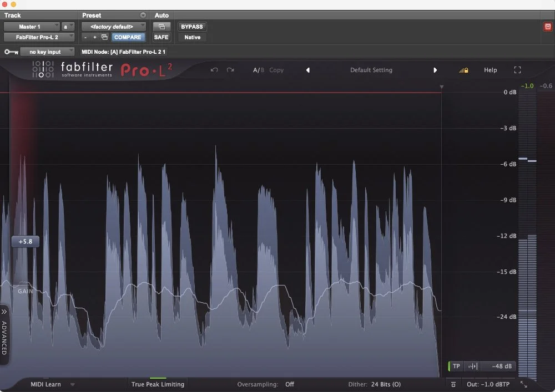This screenshot has width=555, height=392.
Task: Click the key input key icon
Action: point(11,52)
